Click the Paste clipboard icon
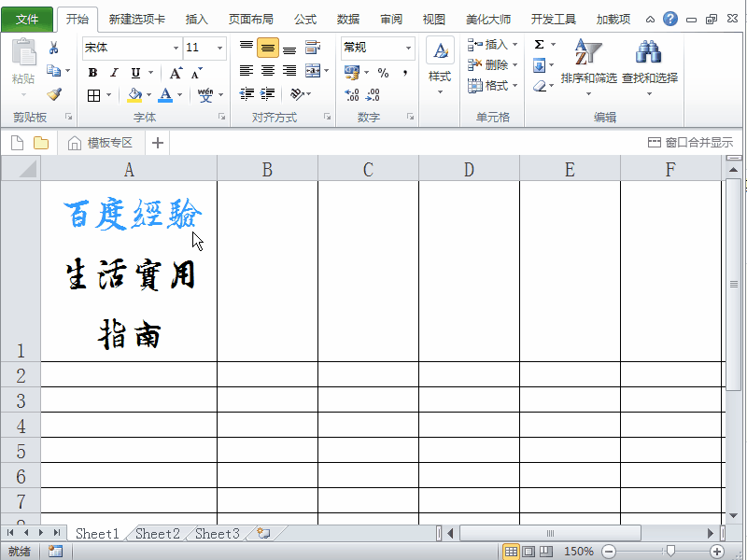Viewport: 747px width, 560px height. point(23,52)
